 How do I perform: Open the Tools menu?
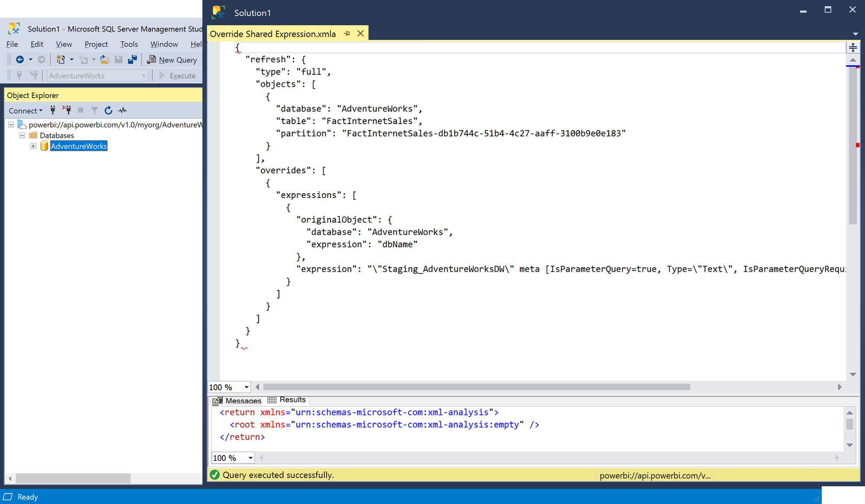click(x=129, y=44)
